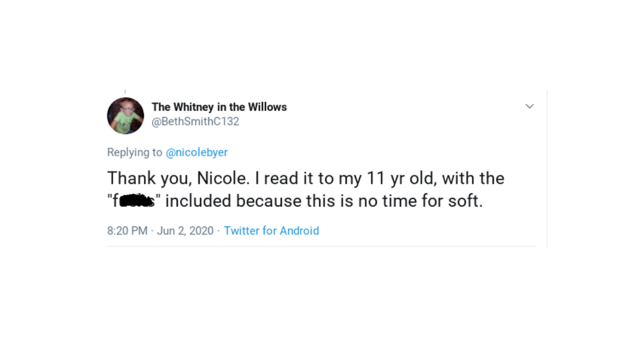Open the tweet options chevron menu
The image size is (644, 337).
click(x=529, y=106)
